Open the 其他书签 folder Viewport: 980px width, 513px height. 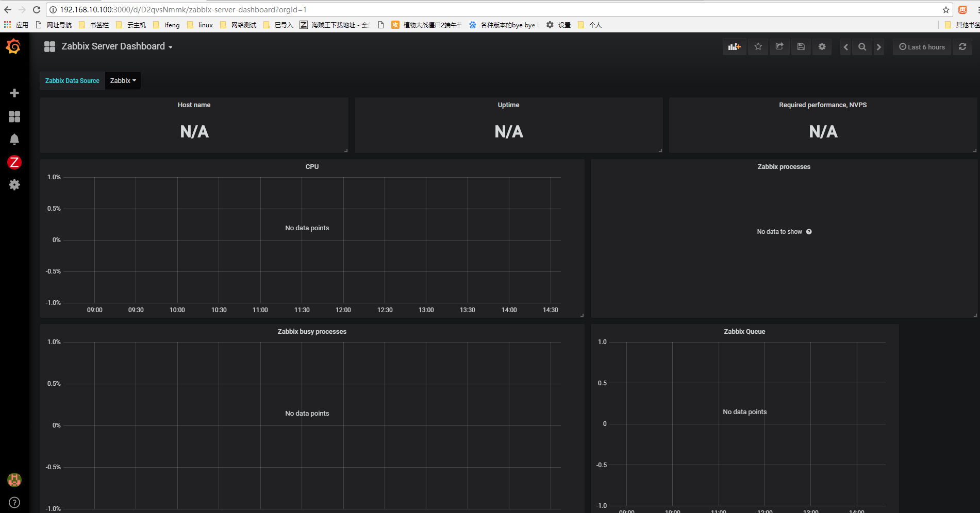962,25
